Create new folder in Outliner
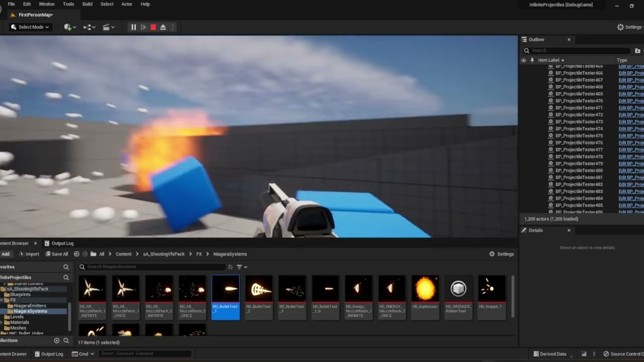The height and width of the screenshot is (362, 644). (x=637, y=50)
